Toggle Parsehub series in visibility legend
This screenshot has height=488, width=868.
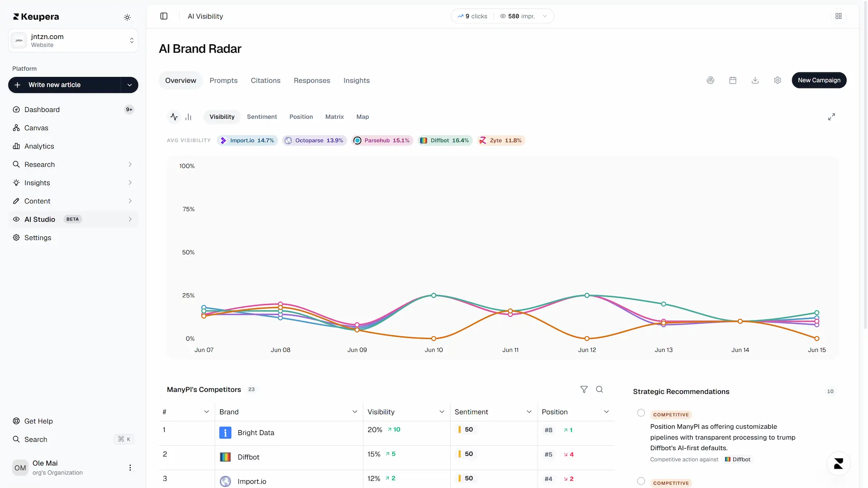point(382,141)
